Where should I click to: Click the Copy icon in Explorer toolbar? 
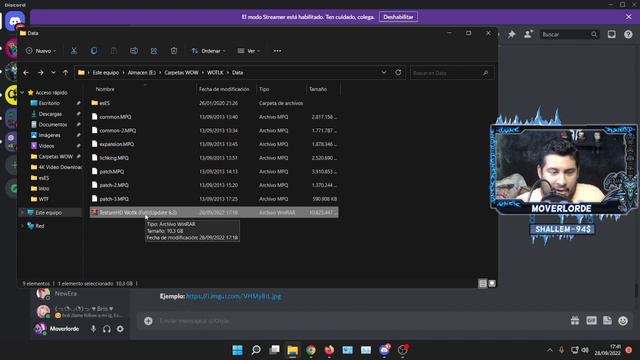point(94,51)
